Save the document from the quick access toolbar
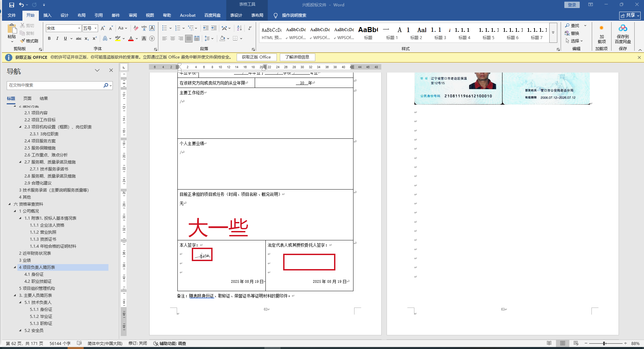This screenshot has width=644, height=349. coord(11,5)
